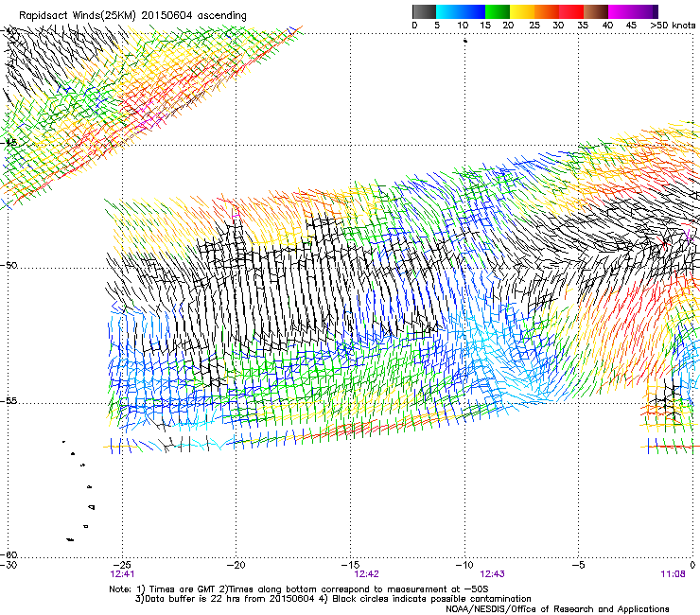Click the legend tick label '0'

pos(414,26)
